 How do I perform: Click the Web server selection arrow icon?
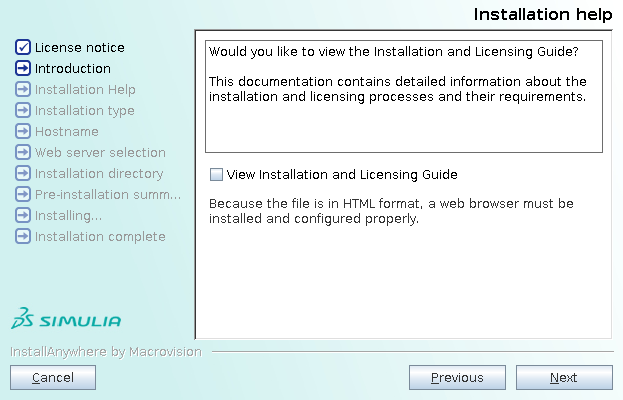point(23,152)
